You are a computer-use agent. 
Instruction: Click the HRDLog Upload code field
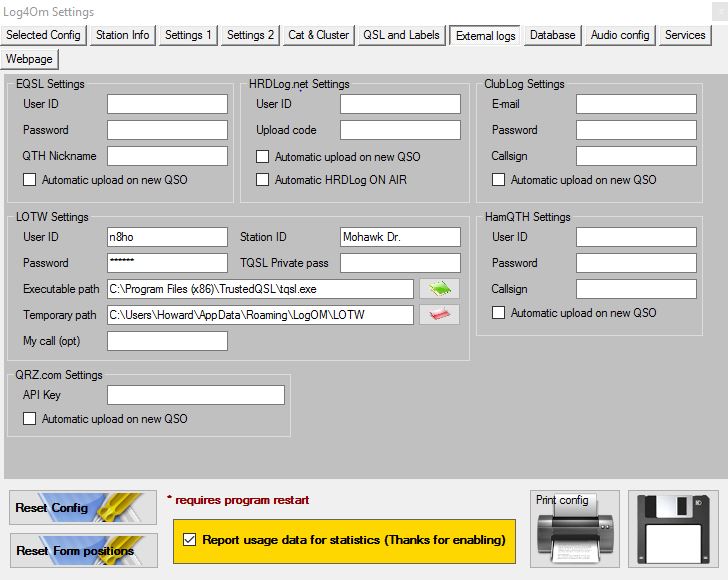[400, 130]
